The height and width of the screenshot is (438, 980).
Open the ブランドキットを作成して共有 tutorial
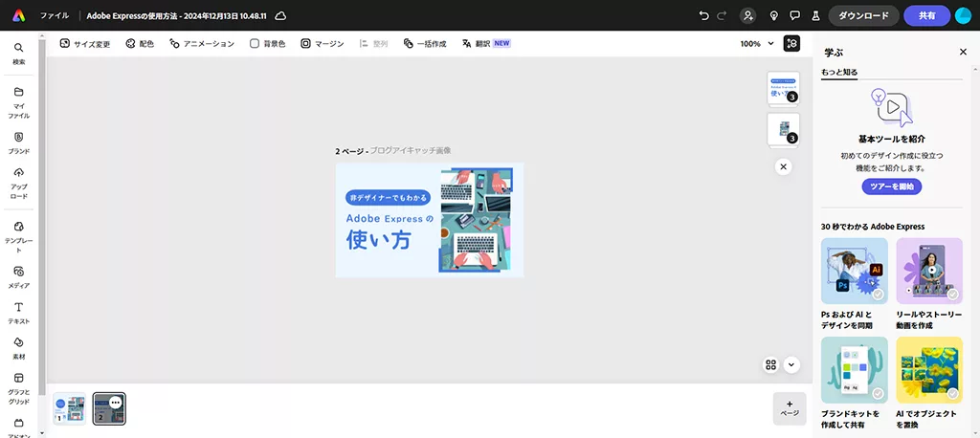(x=855, y=383)
